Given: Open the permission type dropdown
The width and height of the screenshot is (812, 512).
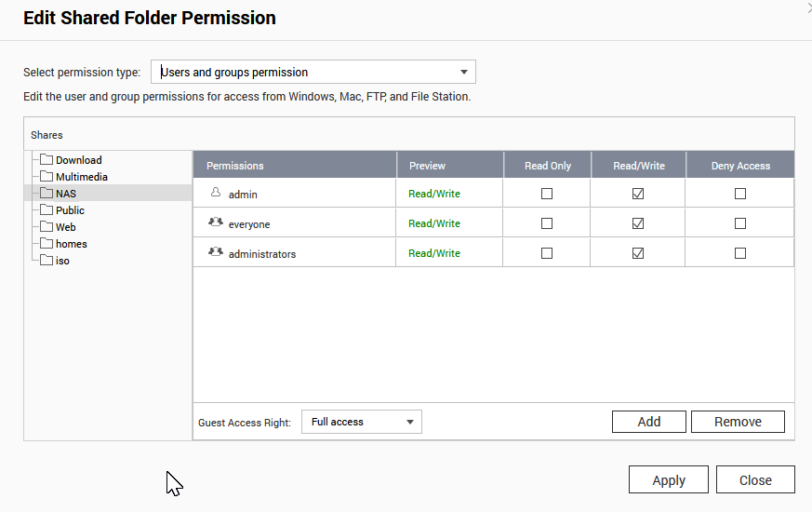Looking at the screenshot, I should [313, 72].
